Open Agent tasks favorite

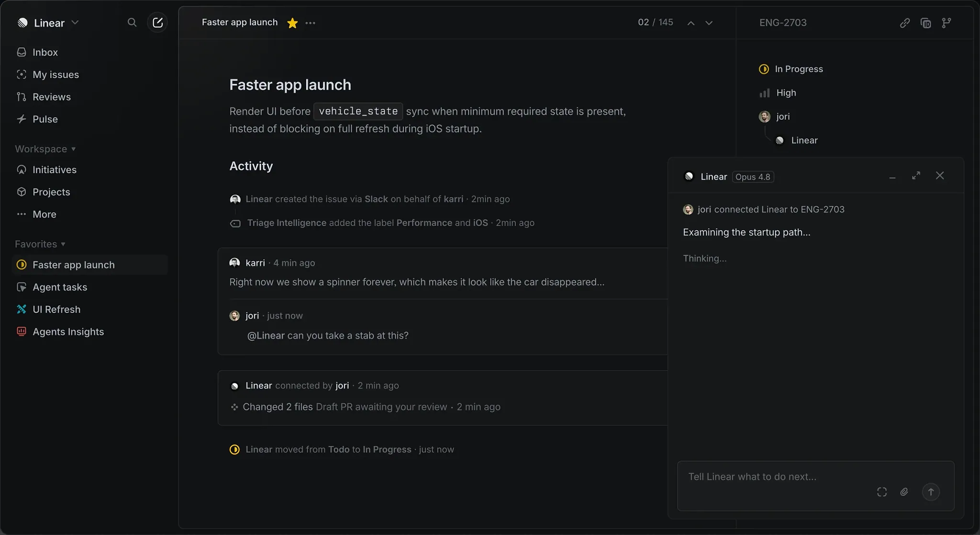tap(90, 287)
